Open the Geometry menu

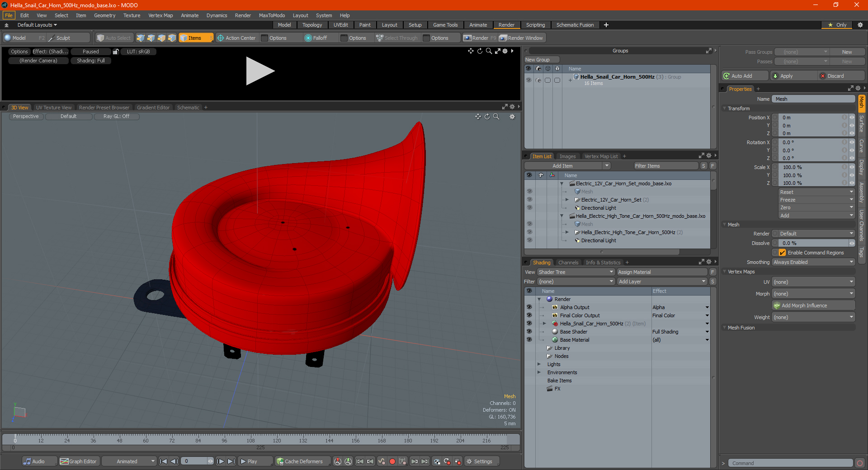pyautogui.click(x=104, y=15)
